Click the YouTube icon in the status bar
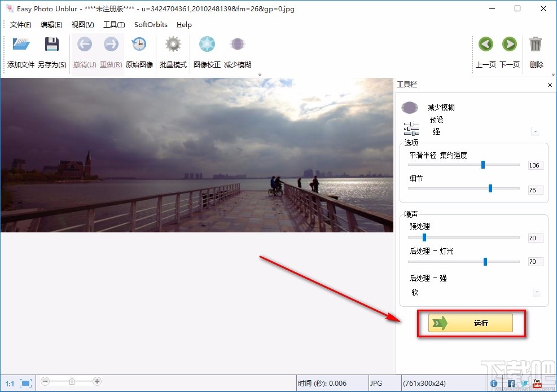The image size is (557, 392). (x=537, y=383)
